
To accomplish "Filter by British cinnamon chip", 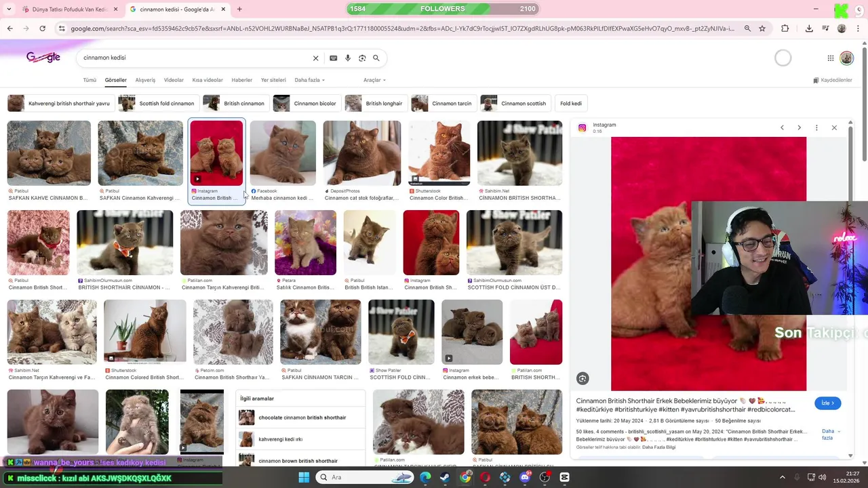I will coord(235,104).
